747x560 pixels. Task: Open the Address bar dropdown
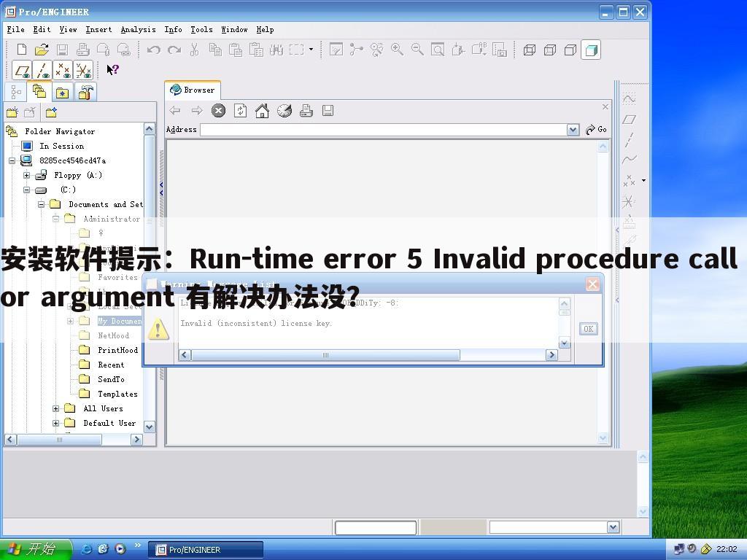click(573, 130)
